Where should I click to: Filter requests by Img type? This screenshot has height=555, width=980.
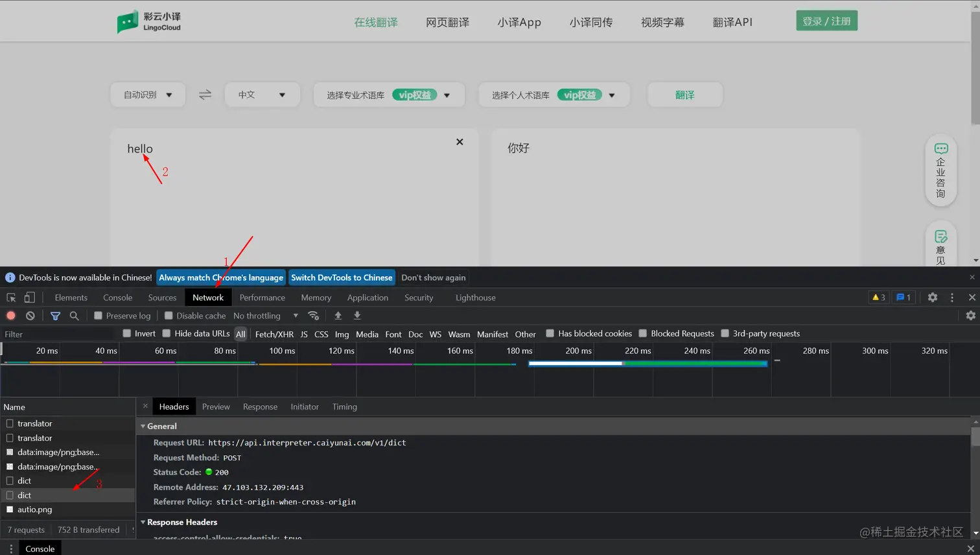[342, 334]
